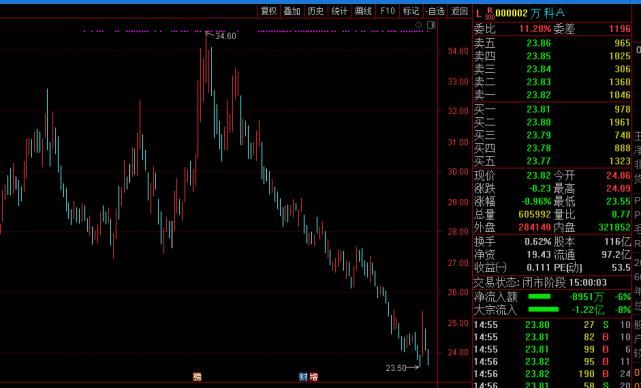The width and height of the screenshot is (641, 388).
Task: Click the 23.50 low price label
Action: pyautogui.click(x=396, y=368)
